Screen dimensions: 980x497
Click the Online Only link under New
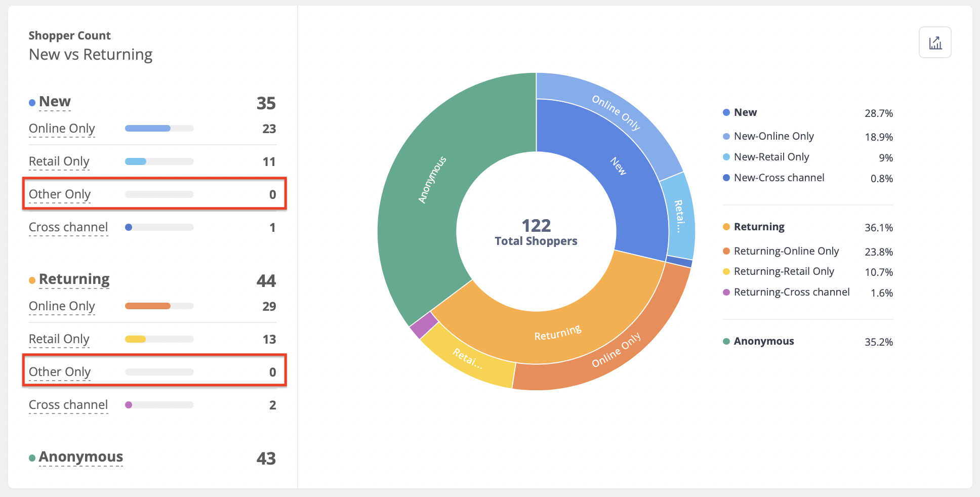pyautogui.click(x=61, y=128)
